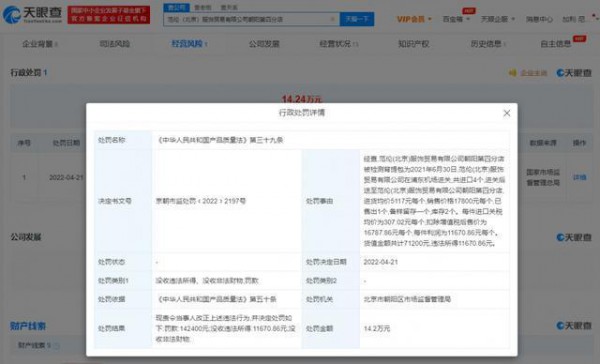Click the 14.2万元 penalty amount value
This screenshot has height=364, width=600.
tap(377, 328)
